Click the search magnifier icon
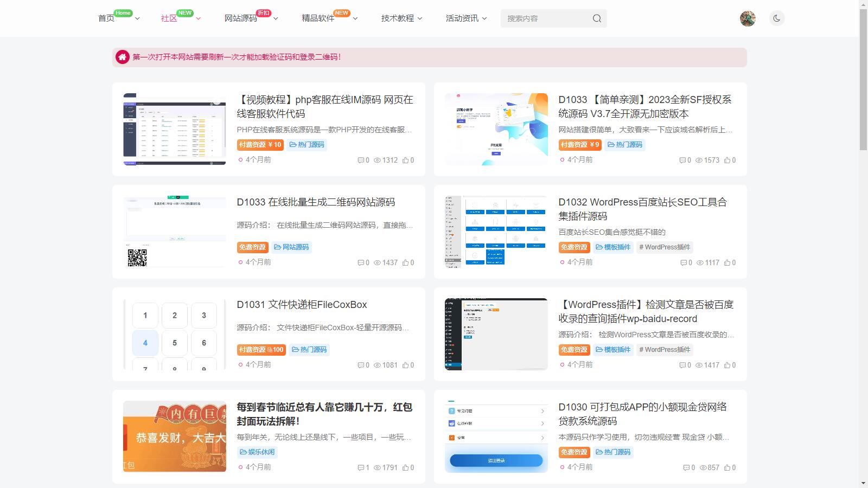 [x=597, y=18]
